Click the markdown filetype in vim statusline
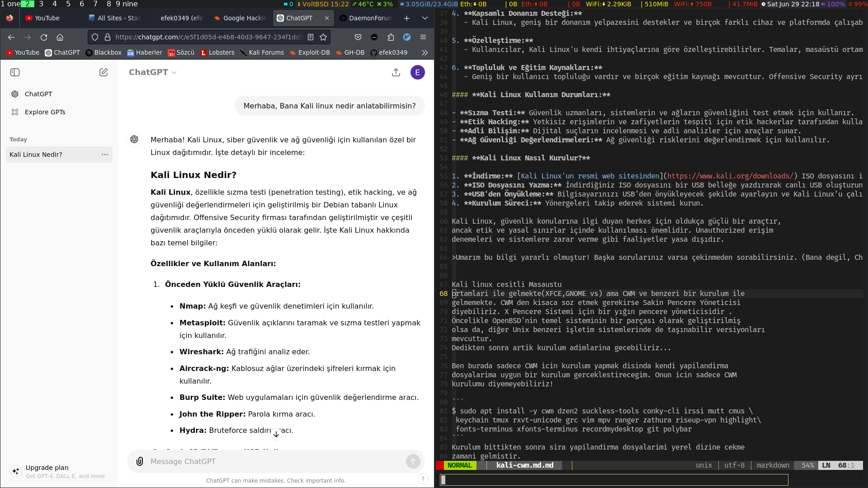Screen dimensions: 868x488 pos(773,465)
